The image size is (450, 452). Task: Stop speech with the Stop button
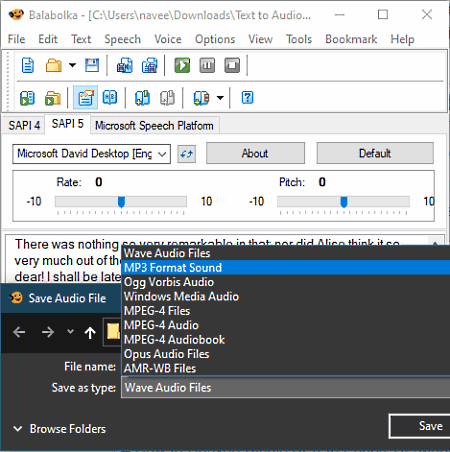(x=232, y=65)
